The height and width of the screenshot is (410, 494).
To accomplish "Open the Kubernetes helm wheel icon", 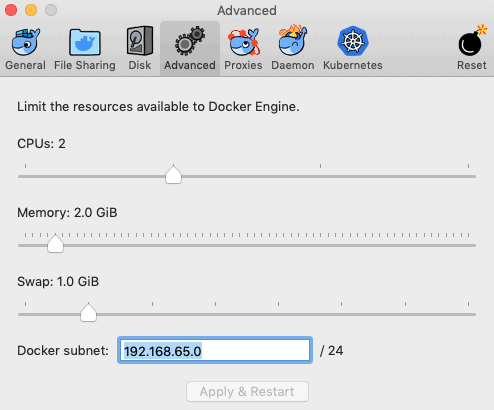I will coord(353,41).
